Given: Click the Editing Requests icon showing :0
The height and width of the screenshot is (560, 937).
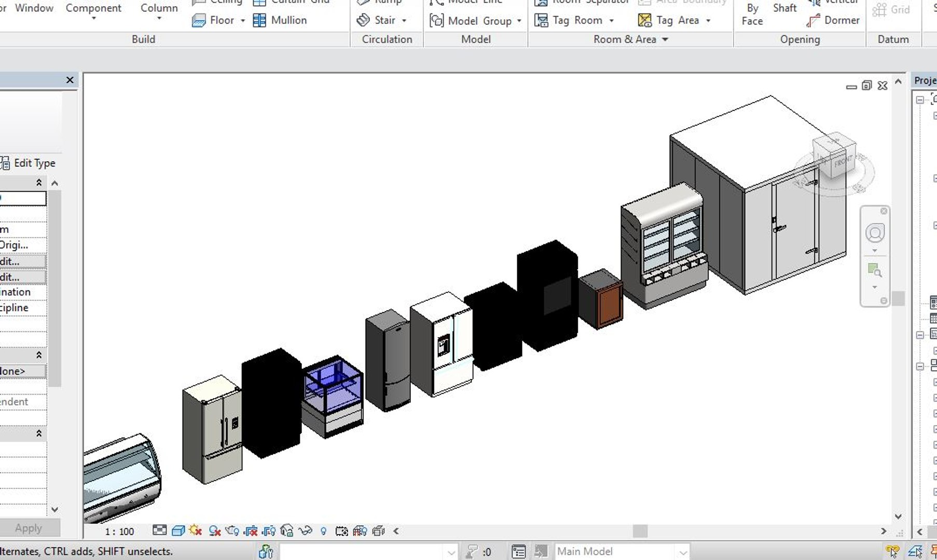Looking at the screenshot, I should [478, 551].
